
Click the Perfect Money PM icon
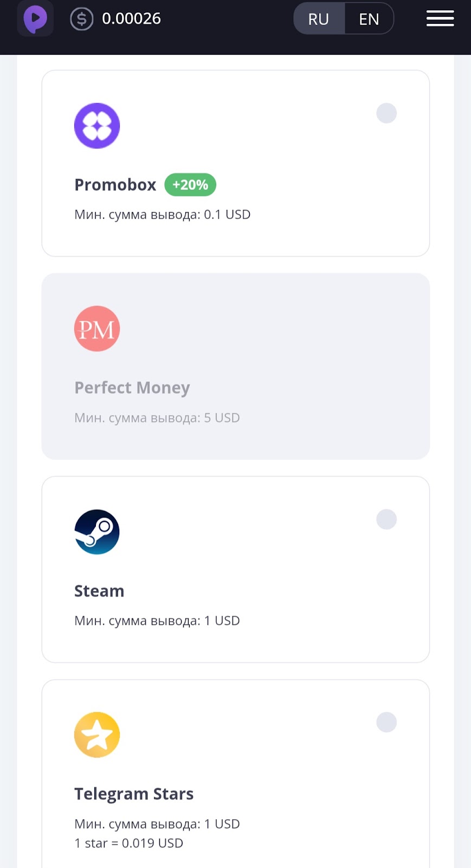(x=97, y=329)
